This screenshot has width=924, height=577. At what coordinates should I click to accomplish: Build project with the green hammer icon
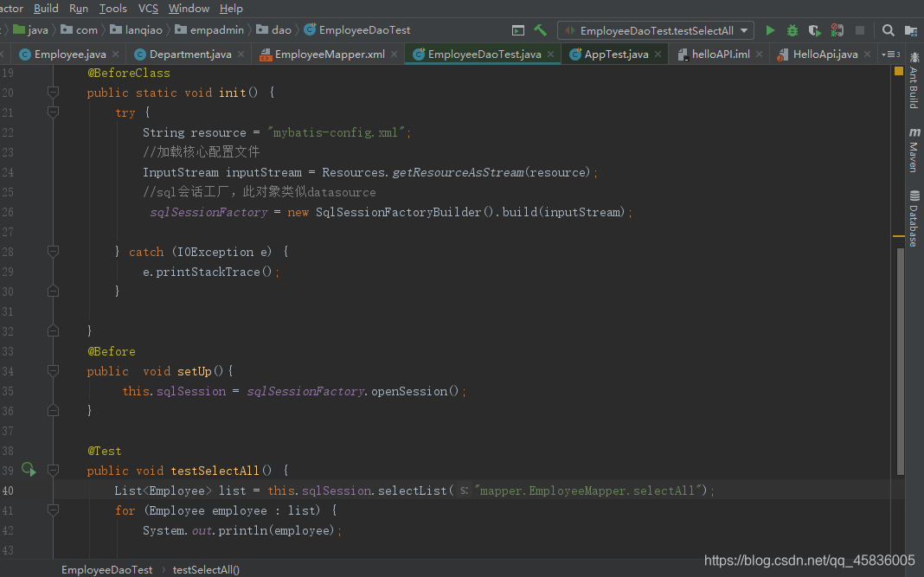pos(540,30)
